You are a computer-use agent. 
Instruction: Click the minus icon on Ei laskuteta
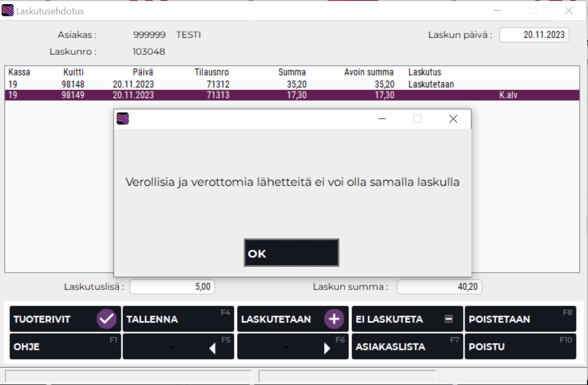pyautogui.click(x=449, y=319)
